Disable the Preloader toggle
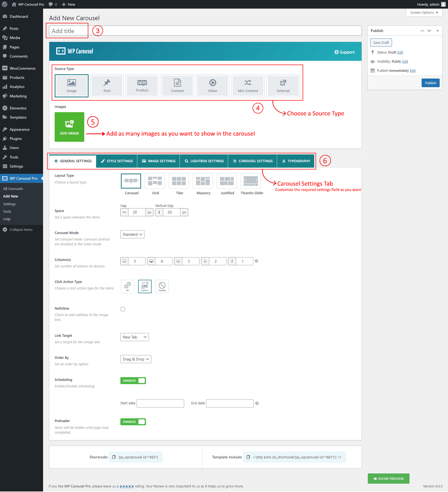The image size is (448, 492). [133, 422]
